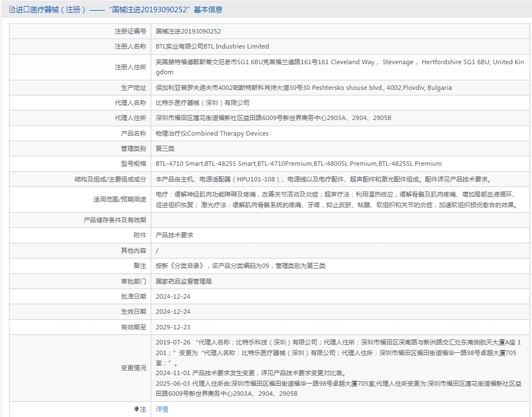The height and width of the screenshot is (417, 532).
Task: Click 产品技术要求 in the 附件 row
Action: pos(174,235)
